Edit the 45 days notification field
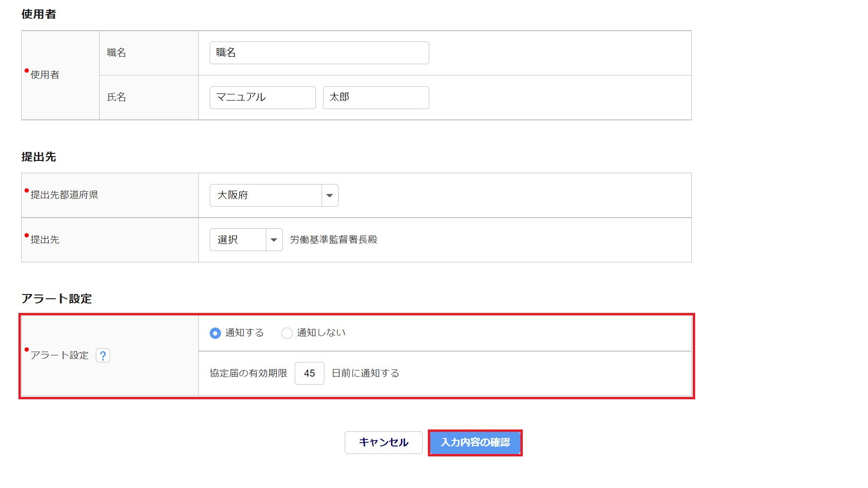The width and height of the screenshot is (868, 488). click(309, 373)
